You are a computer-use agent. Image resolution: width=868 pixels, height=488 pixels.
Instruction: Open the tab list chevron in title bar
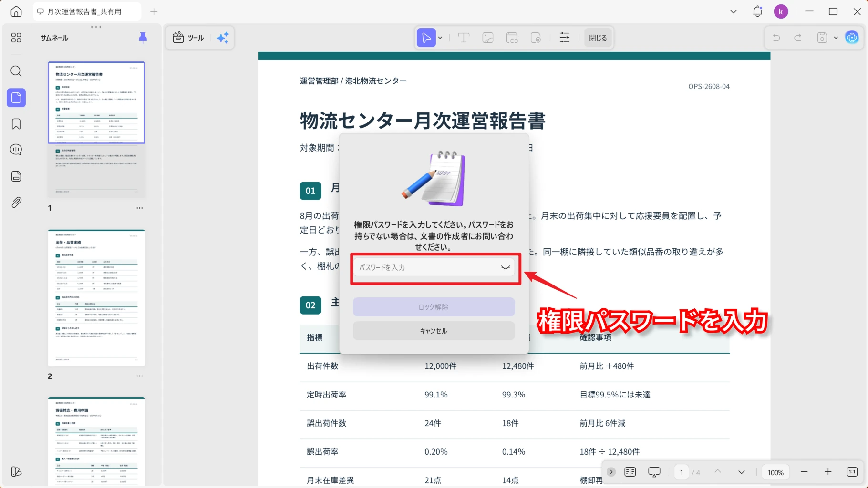(734, 11)
